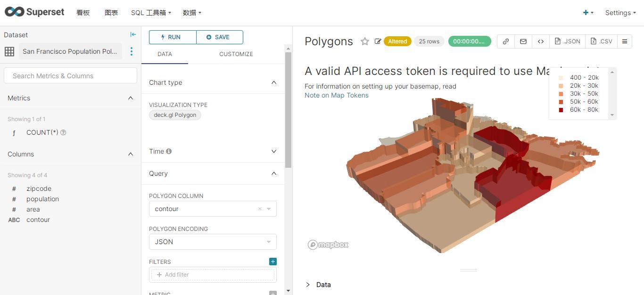Star the Polygons chart as favorite
Screen dimensions: 644x295
pos(364,41)
